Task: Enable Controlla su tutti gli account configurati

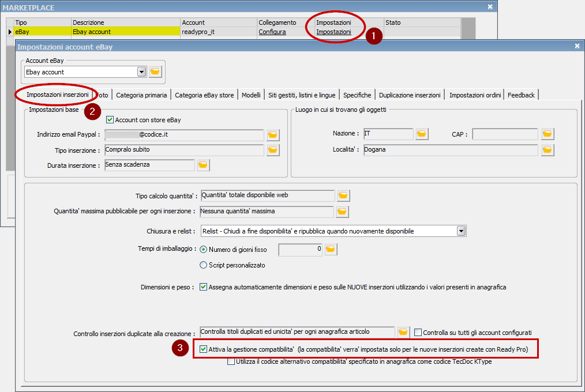Action: (x=418, y=333)
